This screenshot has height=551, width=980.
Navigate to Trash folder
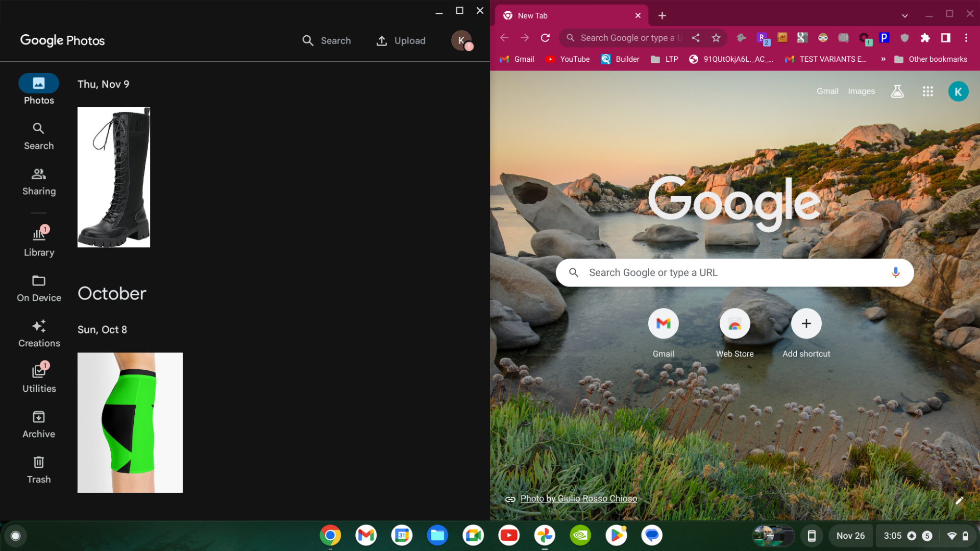point(39,469)
